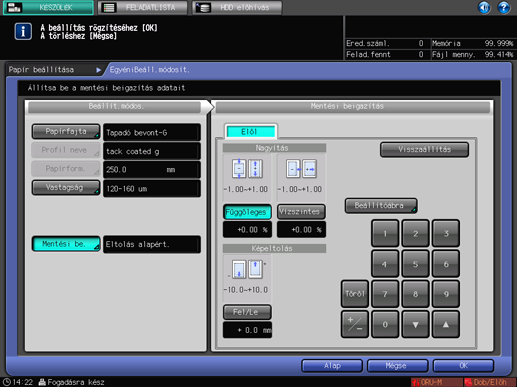The height and width of the screenshot is (387, 517).
Task: Click the info icon beside the message
Action: click(x=23, y=32)
